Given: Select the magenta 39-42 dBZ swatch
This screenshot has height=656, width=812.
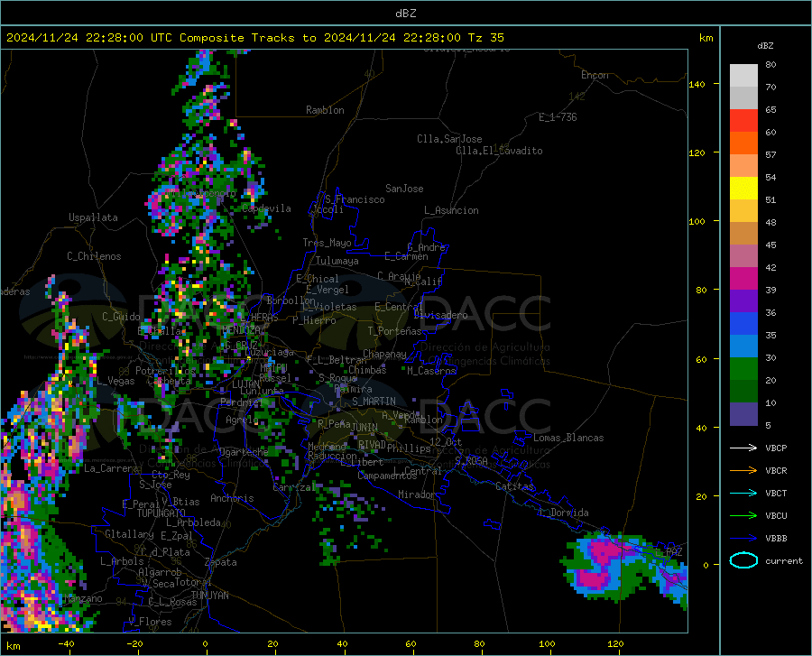Looking at the screenshot, I should tap(743, 279).
